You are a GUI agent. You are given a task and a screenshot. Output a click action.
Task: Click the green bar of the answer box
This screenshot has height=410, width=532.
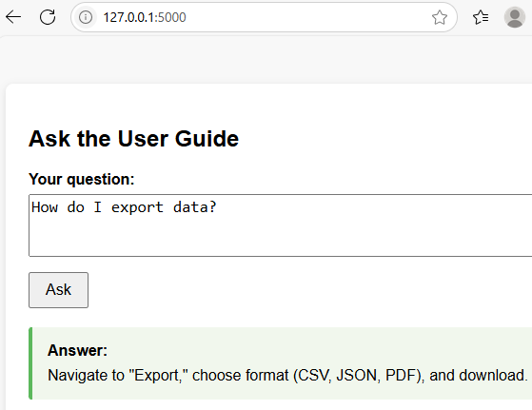coord(30,363)
